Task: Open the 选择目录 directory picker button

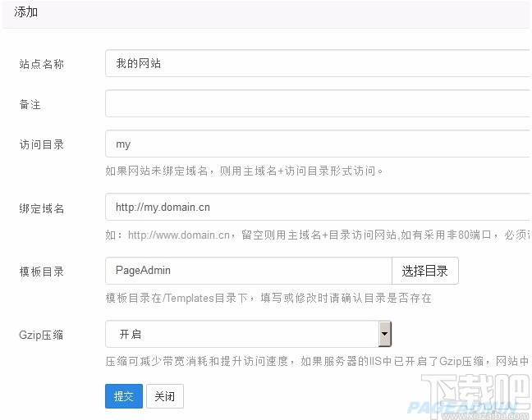Action: [x=425, y=271]
